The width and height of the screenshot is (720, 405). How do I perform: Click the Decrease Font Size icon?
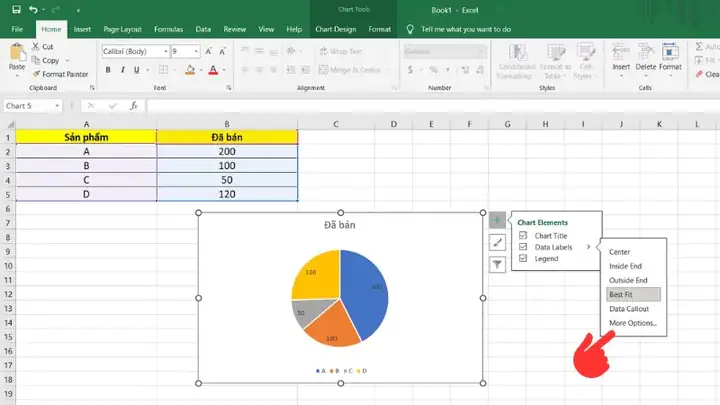click(222, 51)
